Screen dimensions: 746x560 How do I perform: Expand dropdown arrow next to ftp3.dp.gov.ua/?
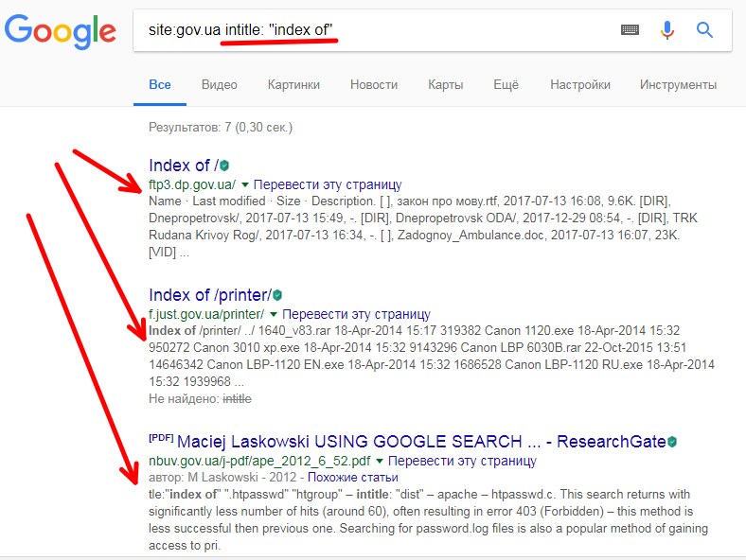pos(244,184)
